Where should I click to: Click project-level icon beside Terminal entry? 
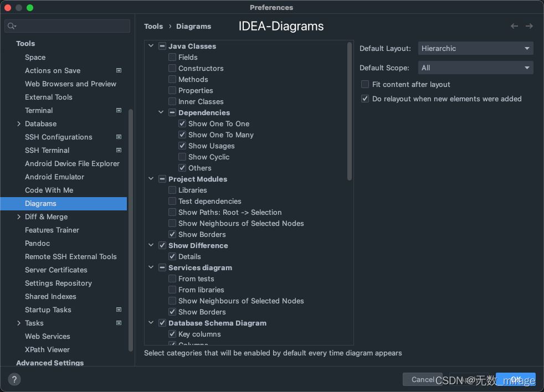[x=119, y=110]
